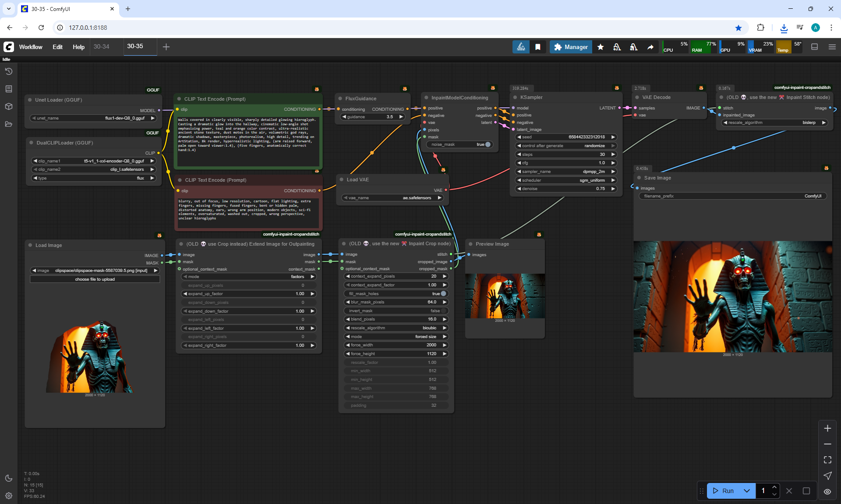Screen dimensions: 841x504
Task: Open settings gear icon in sidebar
Action: point(9,496)
